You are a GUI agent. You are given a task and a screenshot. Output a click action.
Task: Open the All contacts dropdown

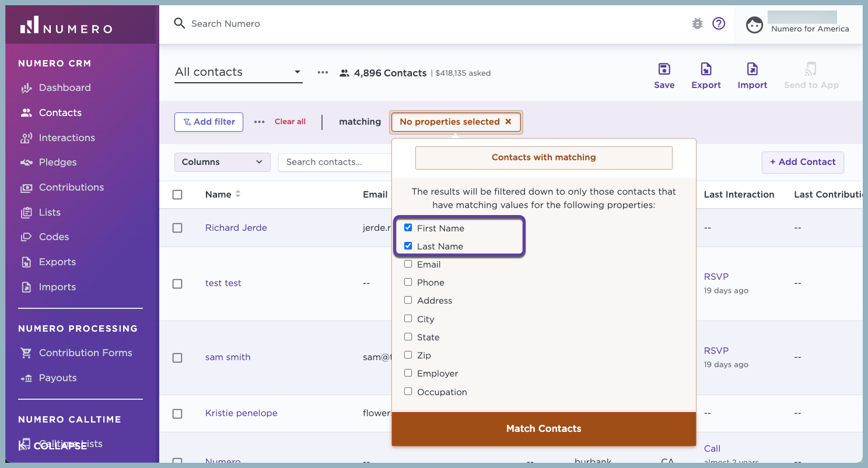click(239, 72)
